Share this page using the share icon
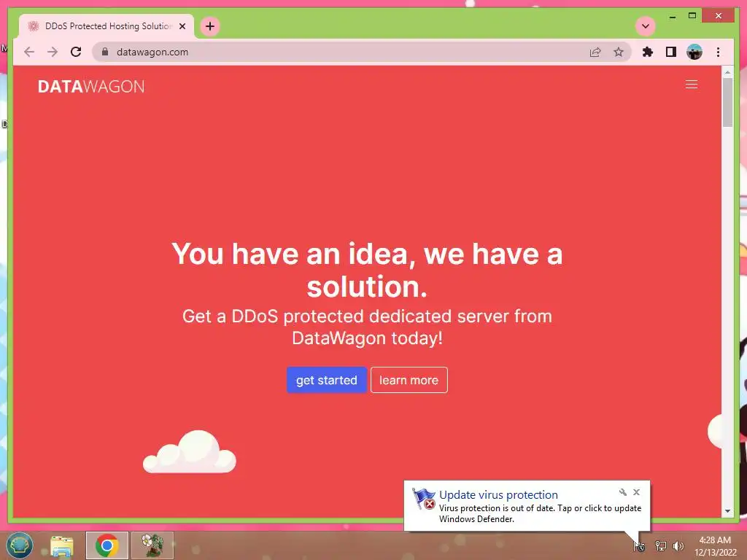 595,52
